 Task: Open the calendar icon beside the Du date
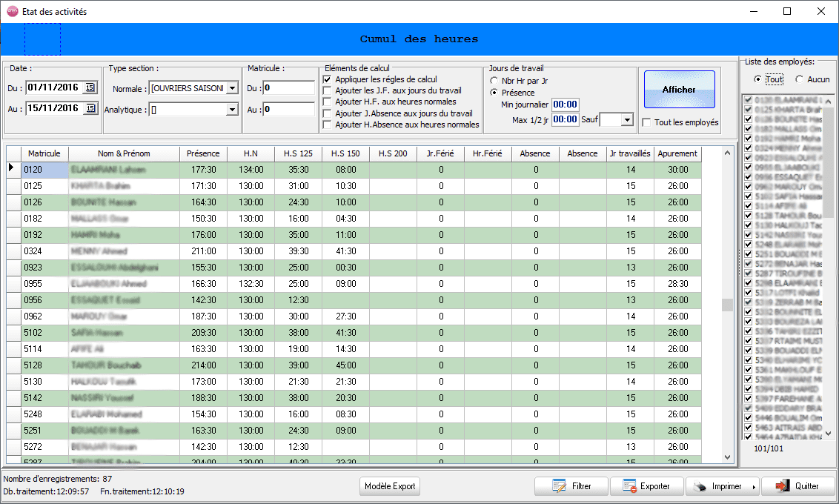pos(90,87)
